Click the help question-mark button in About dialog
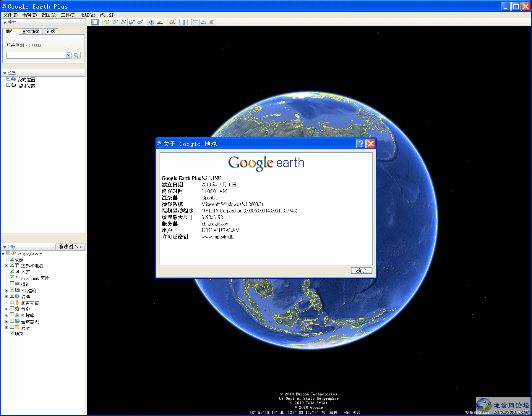 [x=361, y=143]
